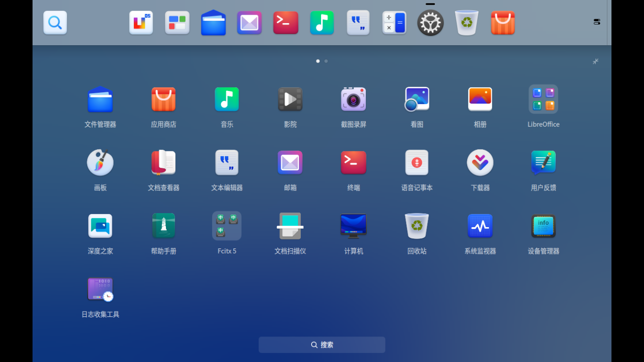Open the 文档查看器 document viewer
The image size is (644, 362).
pos(164,163)
